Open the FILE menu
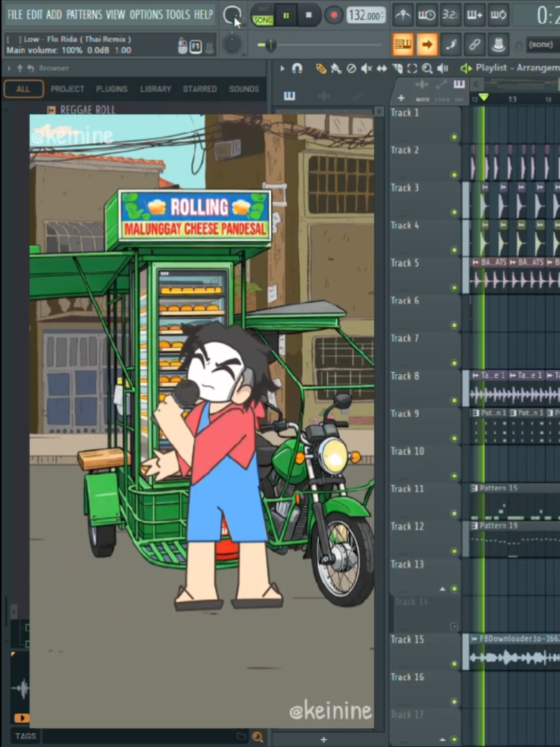The width and height of the screenshot is (560, 747). click(x=15, y=15)
